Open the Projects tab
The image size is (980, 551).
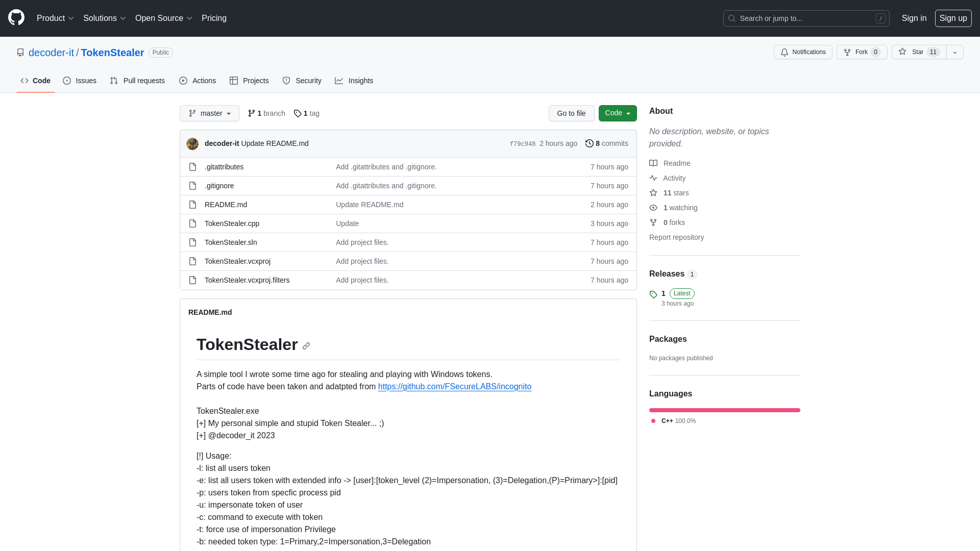pyautogui.click(x=249, y=81)
